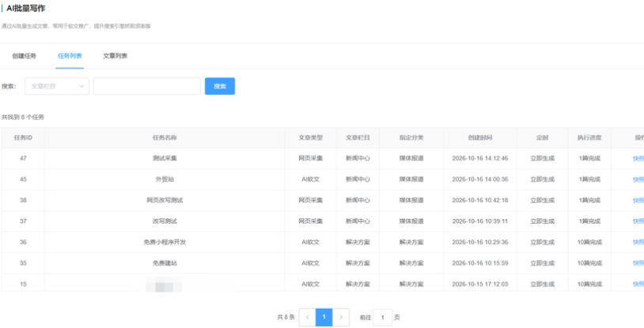Click timestamp 2026-10-16 10:42:18
This screenshot has width=644, height=328.
coord(480,200)
